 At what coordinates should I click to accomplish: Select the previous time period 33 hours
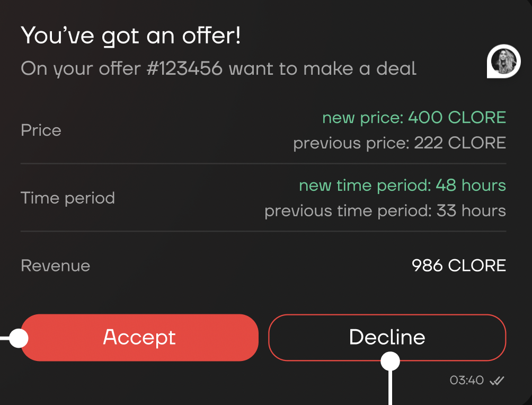click(385, 211)
